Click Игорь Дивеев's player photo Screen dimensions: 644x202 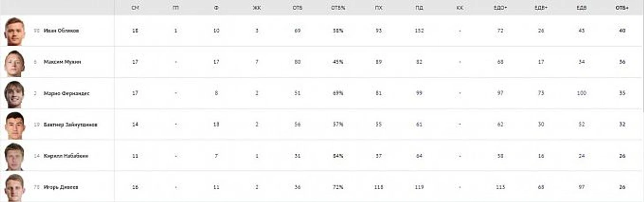point(15,187)
